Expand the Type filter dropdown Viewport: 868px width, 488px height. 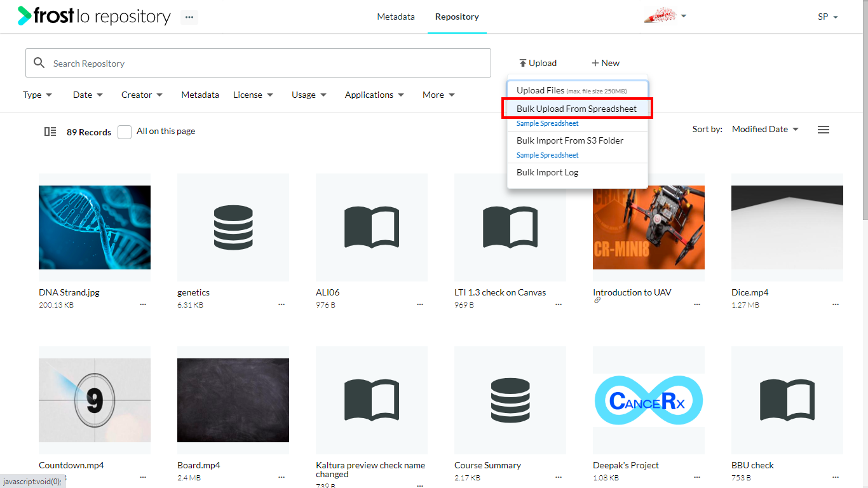pos(37,95)
